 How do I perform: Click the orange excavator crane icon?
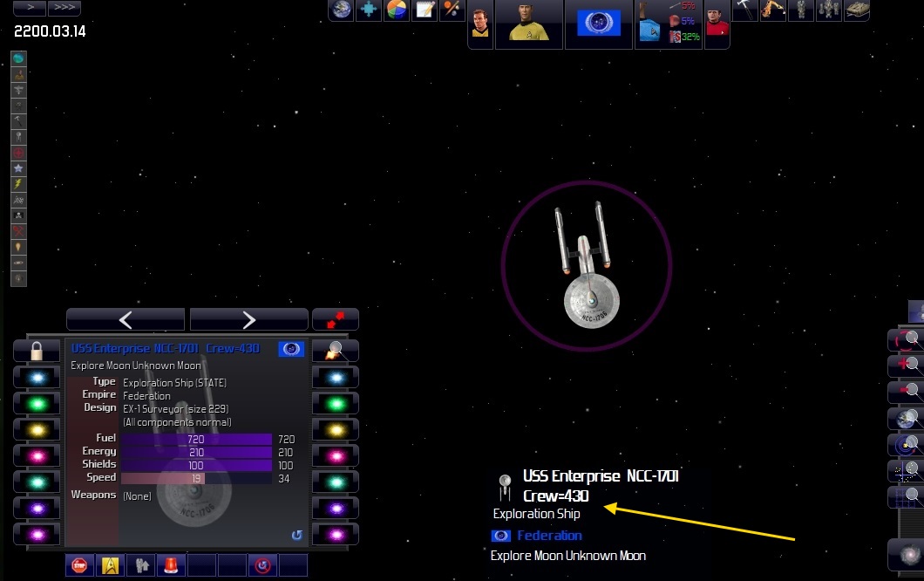(x=772, y=10)
